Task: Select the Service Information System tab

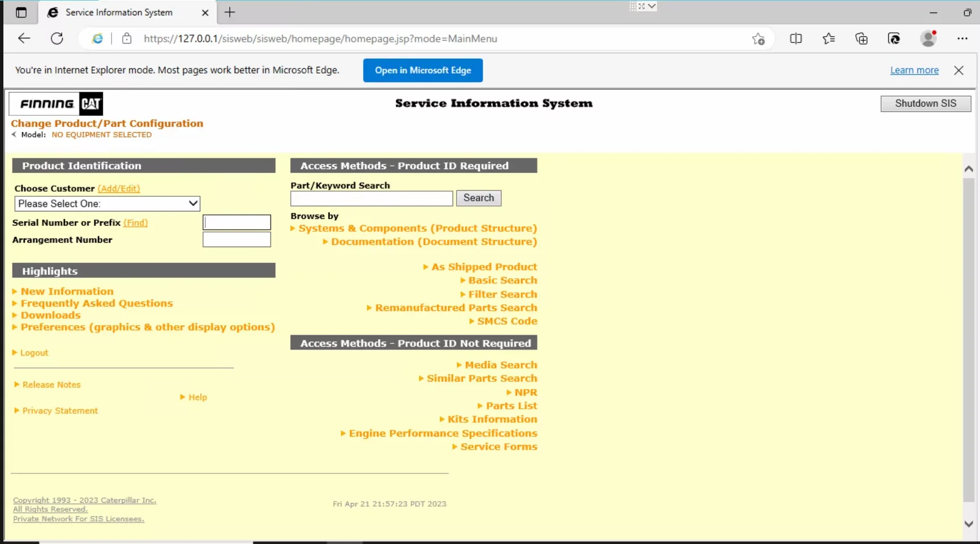Action: (x=119, y=12)
